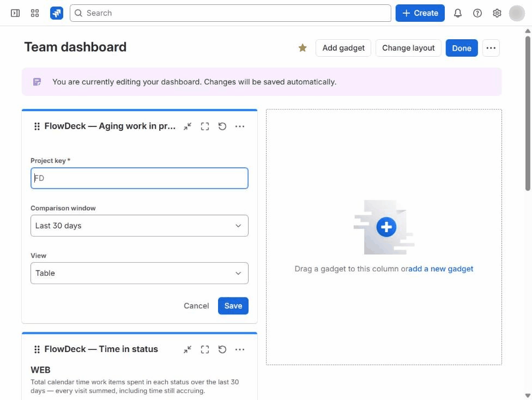Viewport: 532px width, 400px height.
Task: Maximize the Aging work in progress gadget
Action: click(x=204, y=126)
